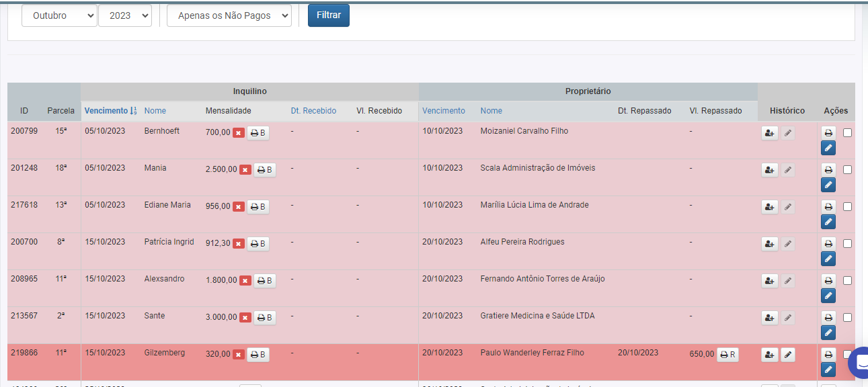Click printer action icon in Alexsandro row
This screenshot has width=868, height=387.
pyautogui.click(x=828, y=280)
